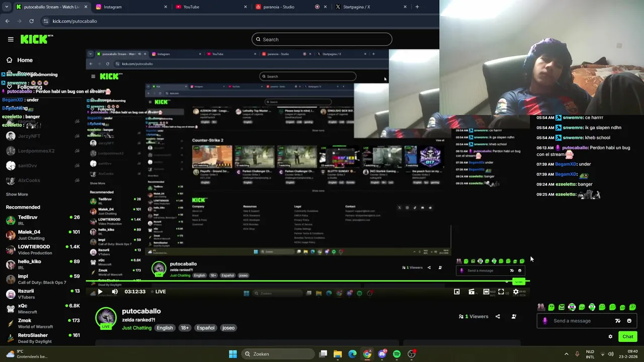The image size is (644, 362).
Task: Open the Just Chatting category link
Action: pos(136,328)
